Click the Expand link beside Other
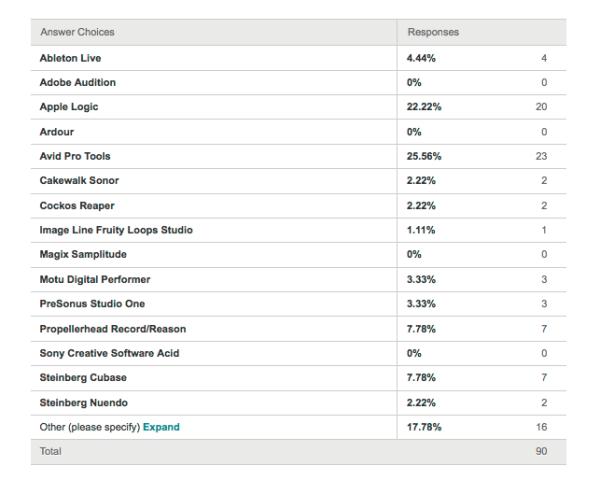This screenshot has width=600, height=480. pos(161,427)
